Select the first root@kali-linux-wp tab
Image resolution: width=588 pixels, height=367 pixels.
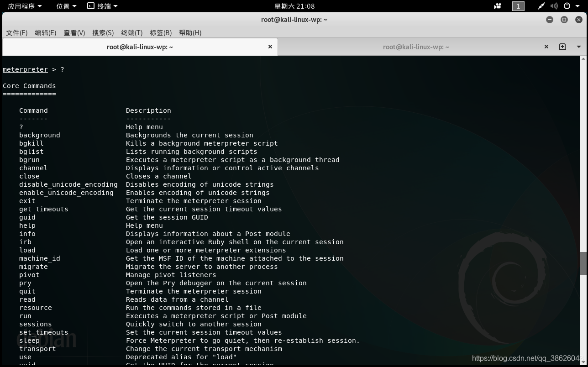pos(140,47)
